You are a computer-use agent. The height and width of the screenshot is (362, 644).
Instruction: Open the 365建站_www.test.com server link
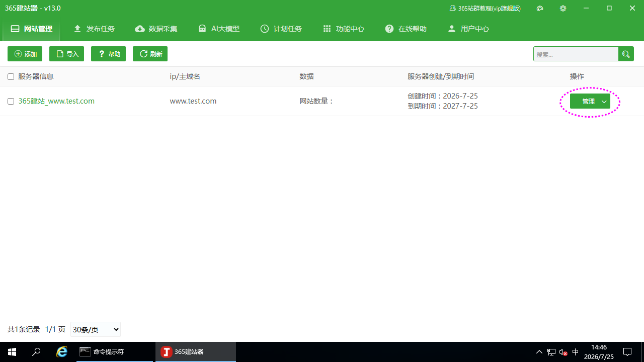(x=56, y=101)
